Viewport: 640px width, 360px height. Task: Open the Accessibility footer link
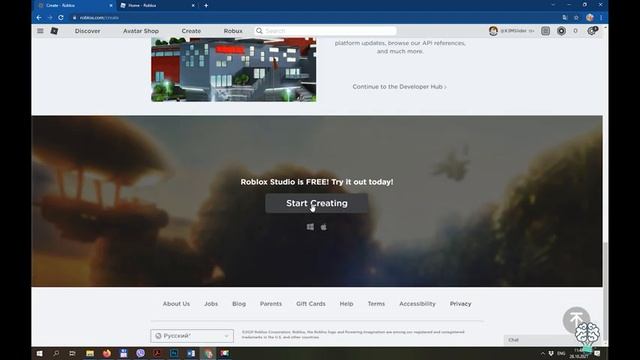417,304
